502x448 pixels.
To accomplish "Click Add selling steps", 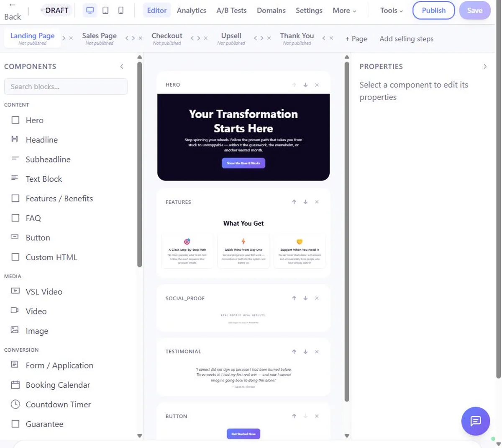I will point(407,39).
